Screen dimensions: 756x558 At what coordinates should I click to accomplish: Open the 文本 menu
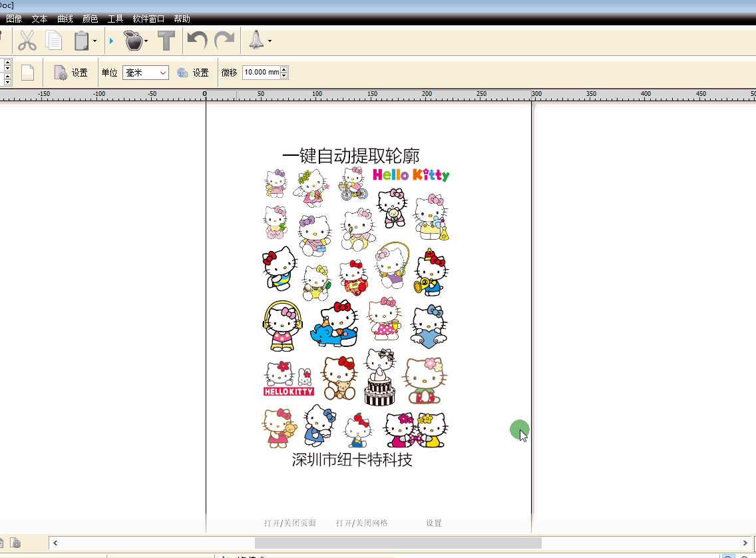39,19
